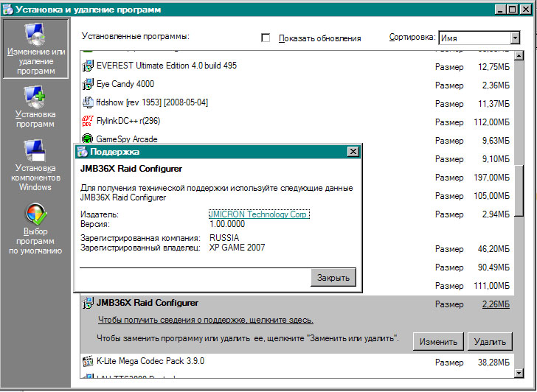Click scrollbar down arrow in program list

point(519,373)
